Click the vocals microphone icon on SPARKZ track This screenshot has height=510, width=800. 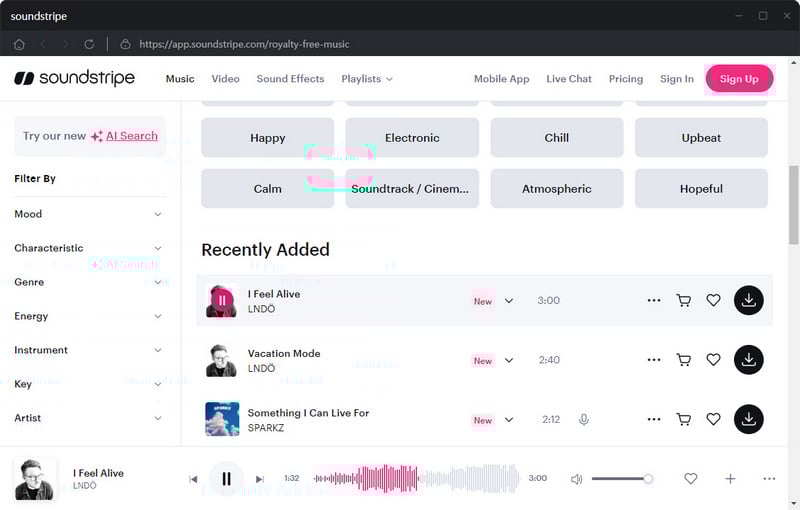click(584, 419)
